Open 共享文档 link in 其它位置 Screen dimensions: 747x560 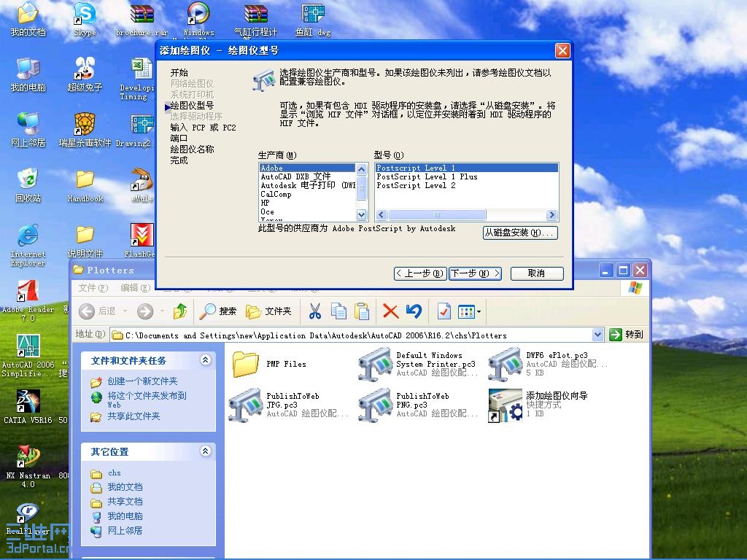(125, 502)
